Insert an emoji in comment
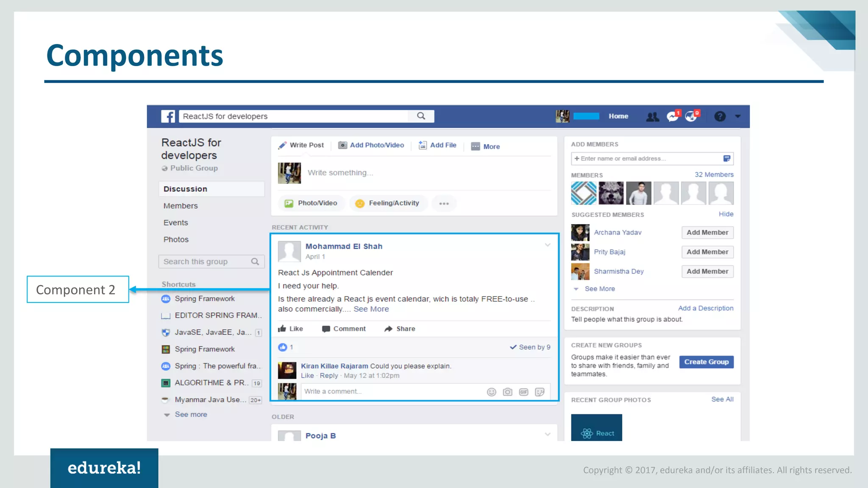868x488 pixels. point(491,392)
